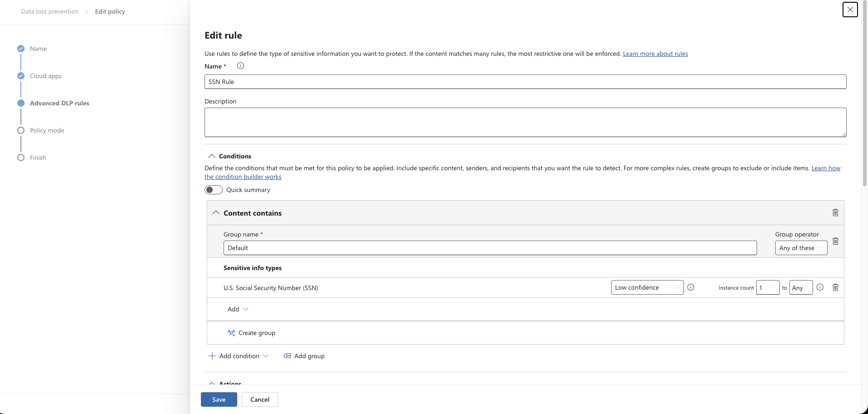Go to the Policy mode step

(x=47, y=130)
